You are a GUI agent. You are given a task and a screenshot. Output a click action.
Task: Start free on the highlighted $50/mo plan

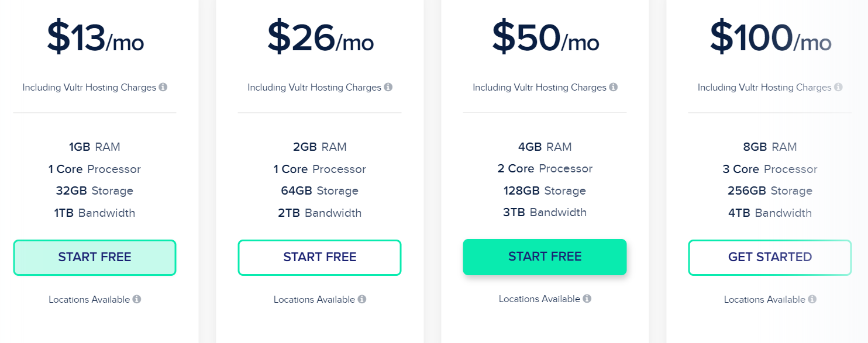[x=545, y=257]
